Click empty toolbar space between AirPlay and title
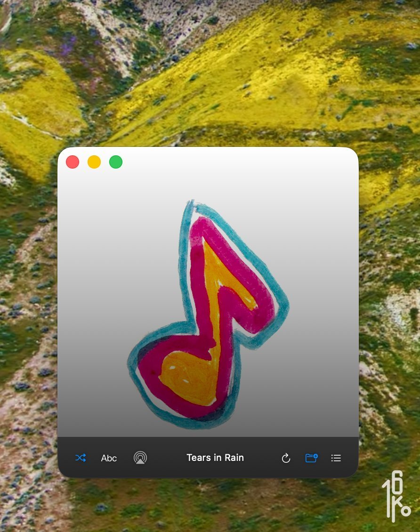Image resolution: width=420 pixels, height=532 pixels. coord(166,458)
